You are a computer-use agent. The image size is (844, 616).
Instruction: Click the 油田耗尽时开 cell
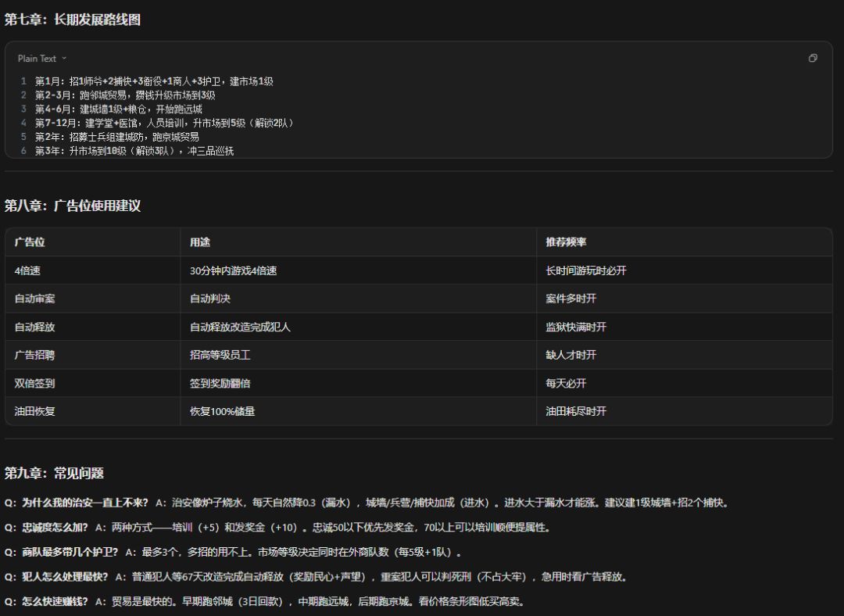pyautogui.click(x=685, y=411)
